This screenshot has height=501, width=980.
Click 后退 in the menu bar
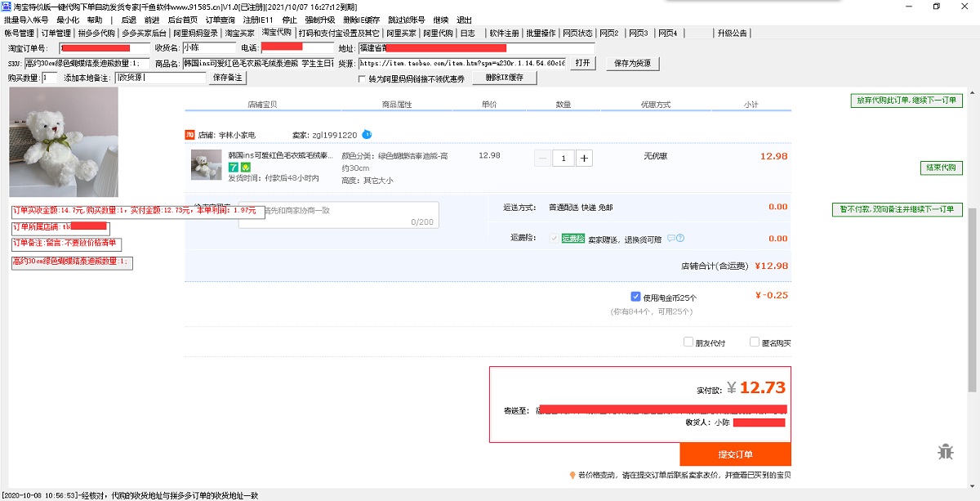click(x=129, y=20)
